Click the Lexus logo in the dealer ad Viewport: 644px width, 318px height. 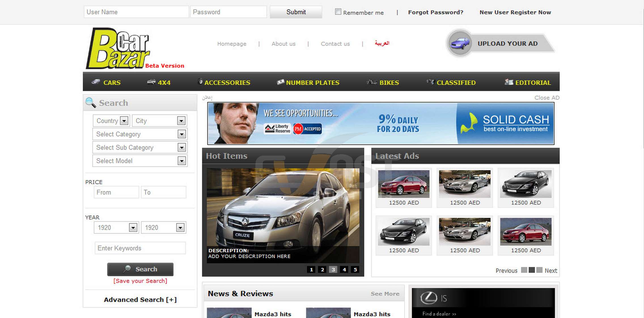(x=429, y=298)
